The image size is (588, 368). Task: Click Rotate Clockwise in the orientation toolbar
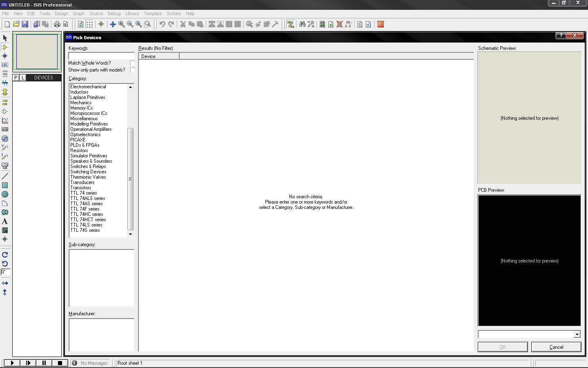[5, 254]
